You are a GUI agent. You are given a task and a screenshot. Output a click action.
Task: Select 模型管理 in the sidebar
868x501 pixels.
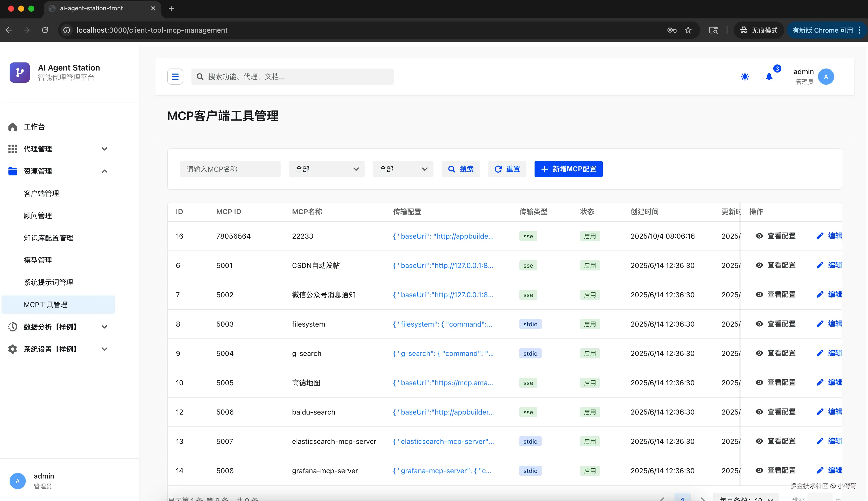tap(38, 260)
